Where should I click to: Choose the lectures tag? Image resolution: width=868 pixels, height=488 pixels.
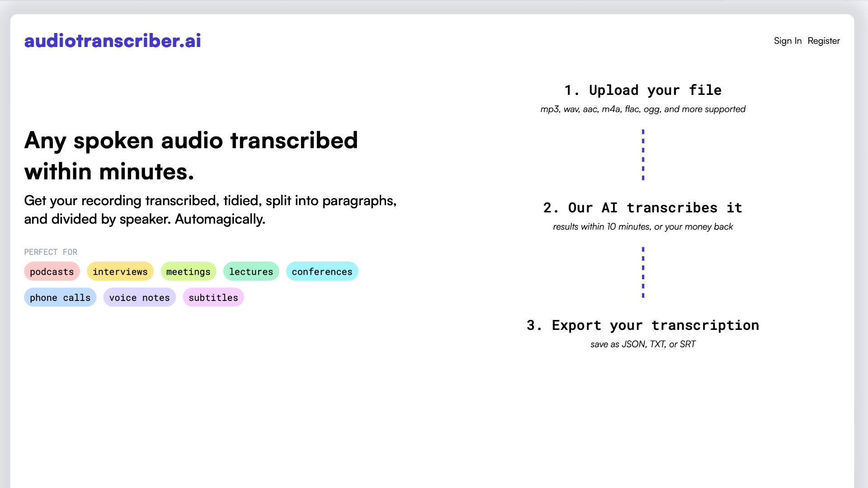(x=251, y=271)
